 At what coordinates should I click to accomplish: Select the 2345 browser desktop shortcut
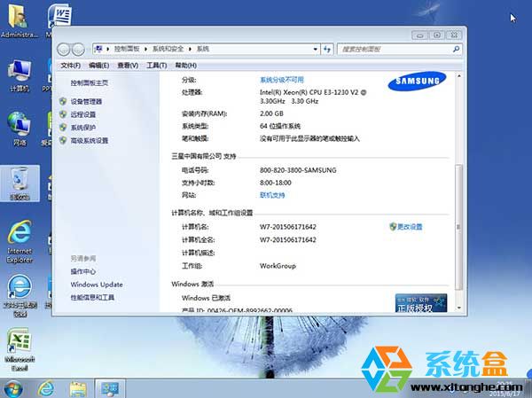point(20,296)
